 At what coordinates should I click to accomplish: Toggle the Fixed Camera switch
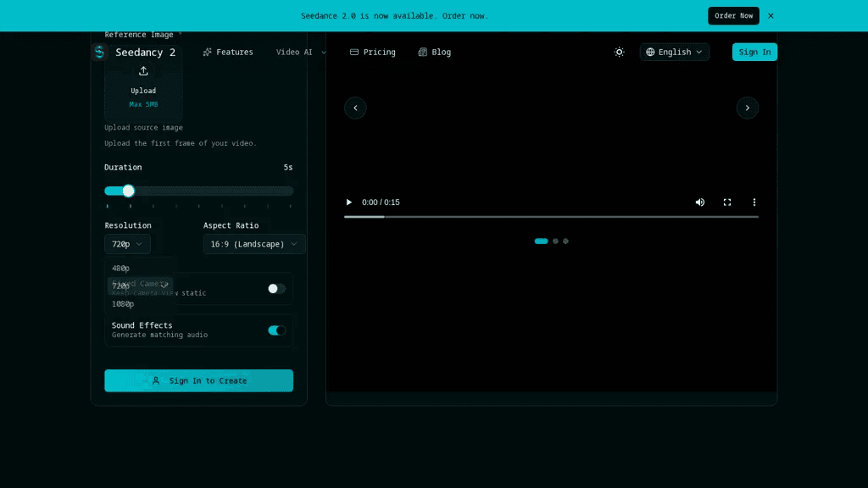(277, 289)
